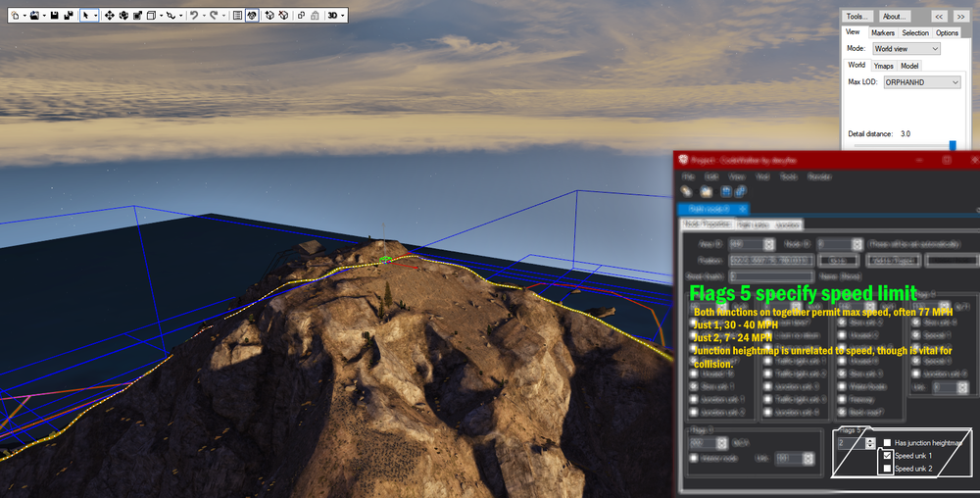Toggle the highlighted project window toolbar icon
Image resolution: width=980 pixels, height=498 pixels.
click(252, 16)
